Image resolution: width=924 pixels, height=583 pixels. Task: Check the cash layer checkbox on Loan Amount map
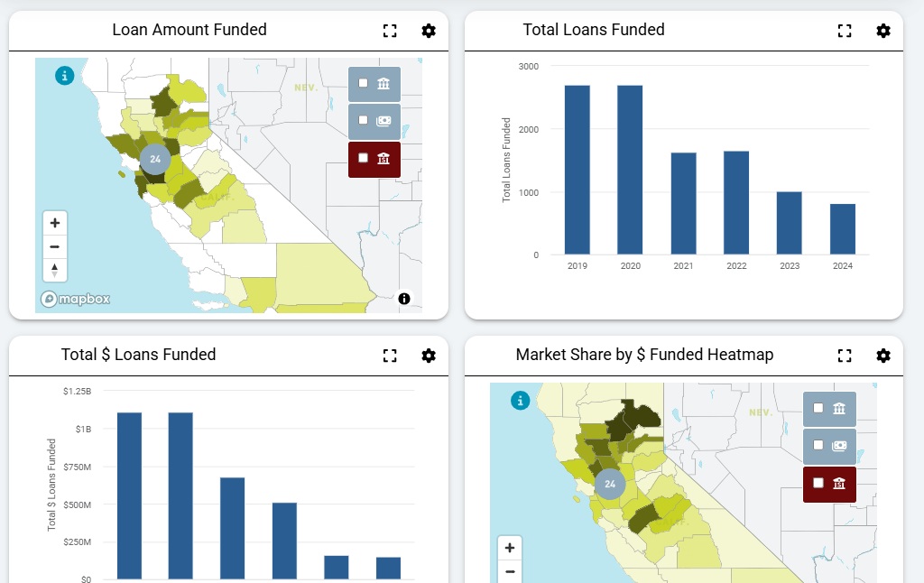(363, 120)
